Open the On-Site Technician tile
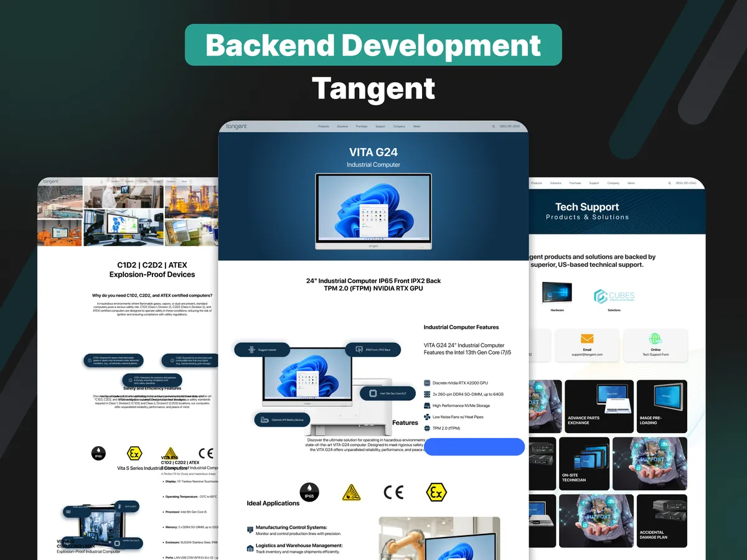Viewport: 747px width, 560px height. tap(585, 464)
